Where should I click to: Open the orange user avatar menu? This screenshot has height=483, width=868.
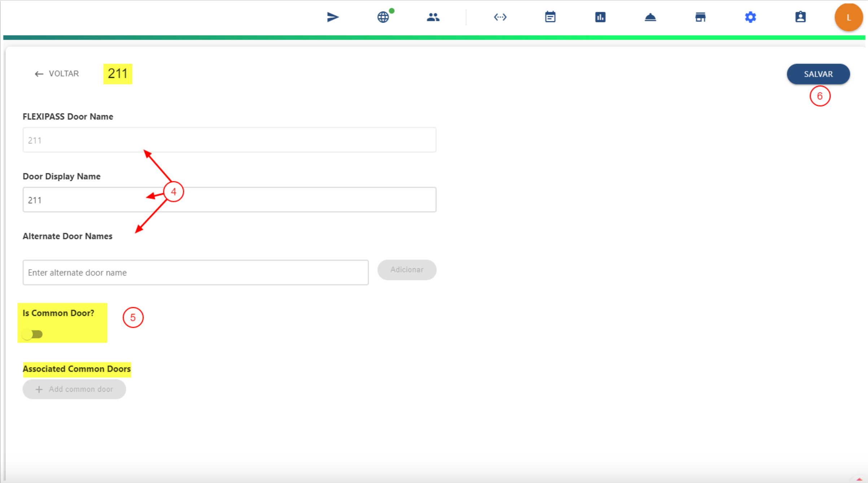coord(848,17)
